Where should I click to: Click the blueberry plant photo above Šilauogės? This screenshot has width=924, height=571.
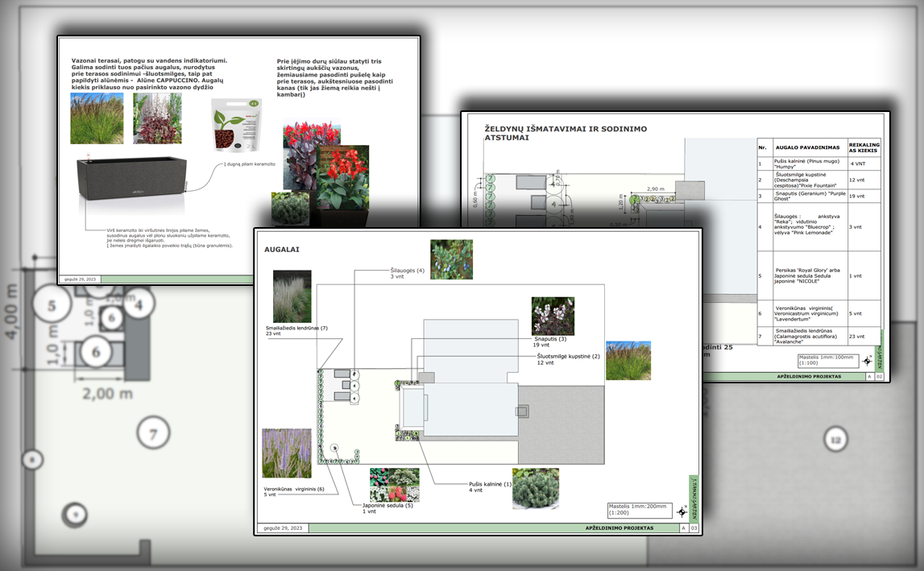(451, 259)
